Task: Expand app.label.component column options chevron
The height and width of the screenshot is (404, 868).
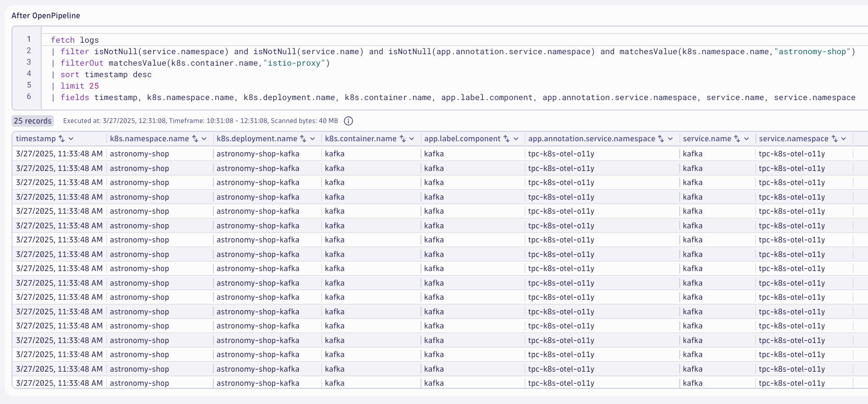Action: point(516,139)
